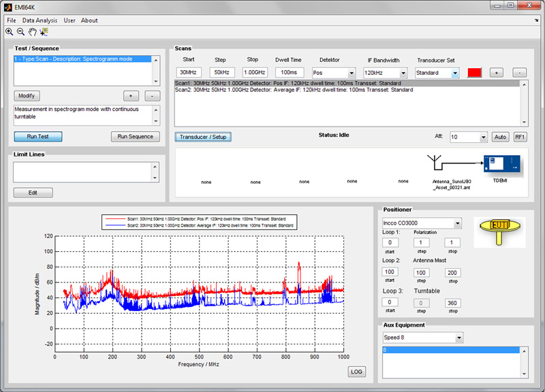Image resolution: width=545 pixels, height=392 pixels.
Task: Click the Auto attenuation button
Action: [500, 137]
